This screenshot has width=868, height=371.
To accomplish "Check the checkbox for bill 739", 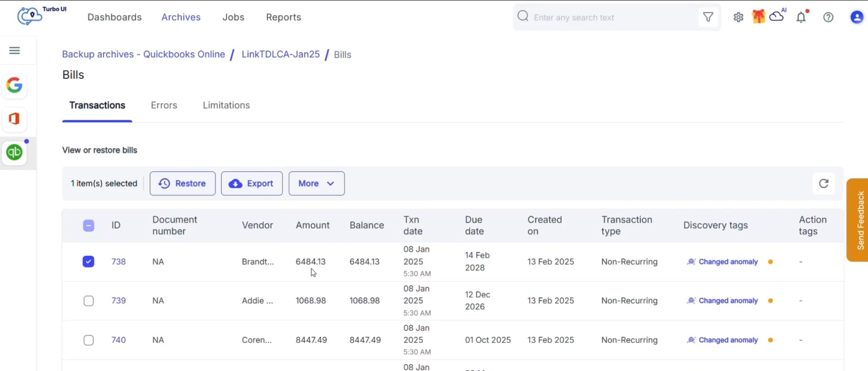I will [x=89, y=301].
